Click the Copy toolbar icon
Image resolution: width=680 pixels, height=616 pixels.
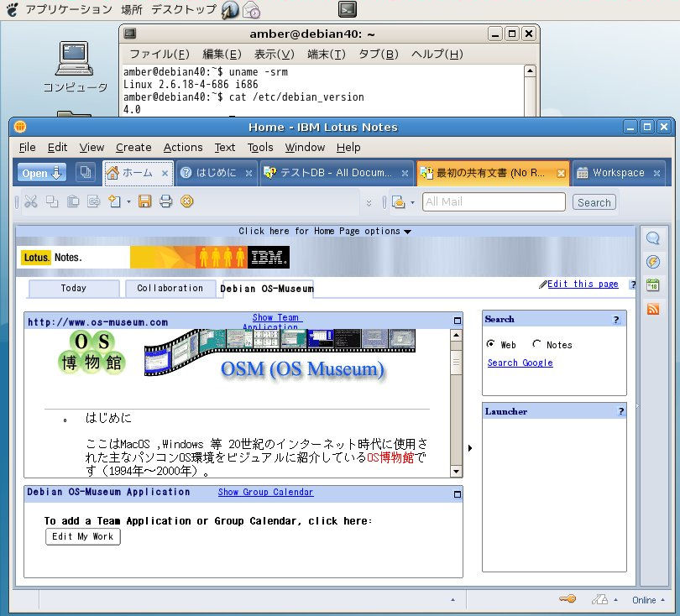[x=52, y=201]
